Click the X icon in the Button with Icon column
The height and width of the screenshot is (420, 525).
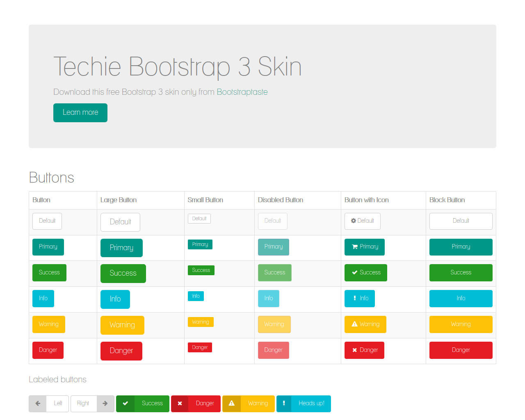[x=355, y=350]
